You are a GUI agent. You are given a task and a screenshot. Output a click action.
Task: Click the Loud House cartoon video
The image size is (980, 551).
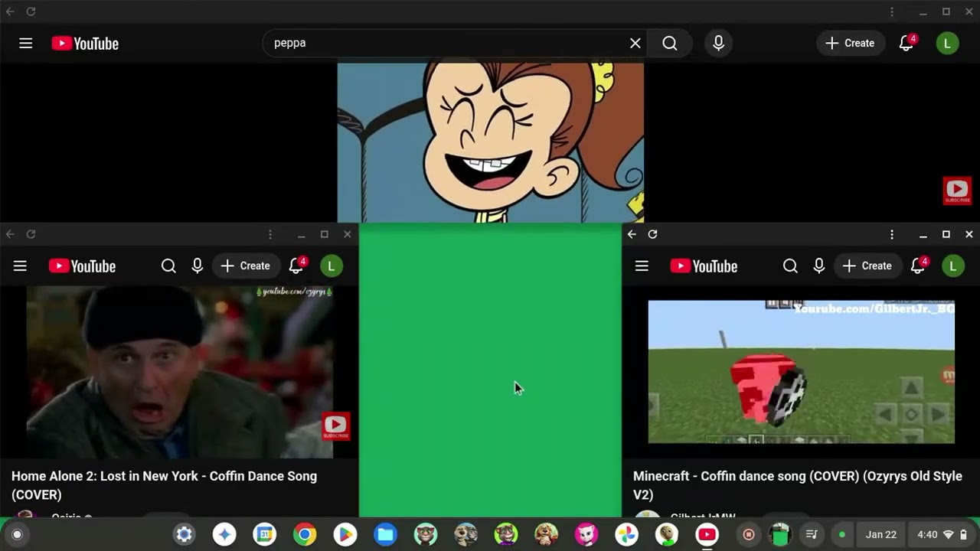(x=490, y=143)
